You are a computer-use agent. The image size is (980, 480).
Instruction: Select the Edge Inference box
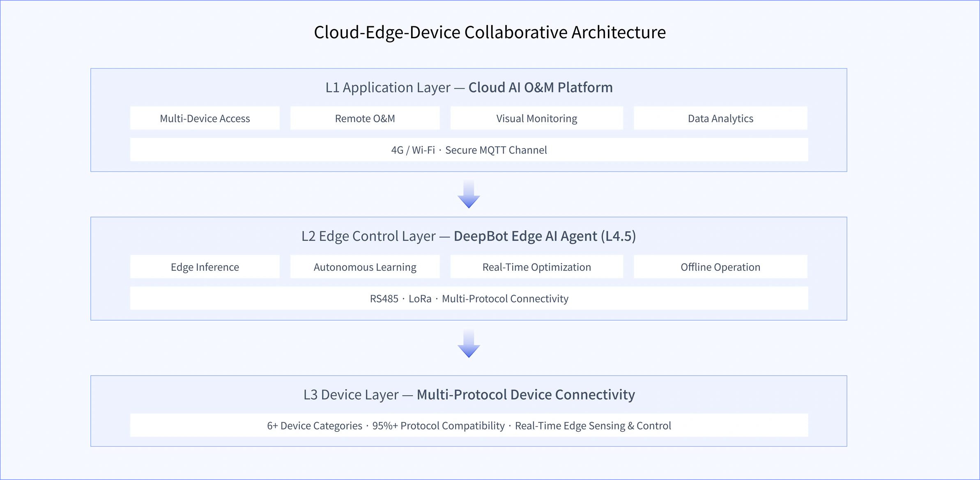pos(205,267)
